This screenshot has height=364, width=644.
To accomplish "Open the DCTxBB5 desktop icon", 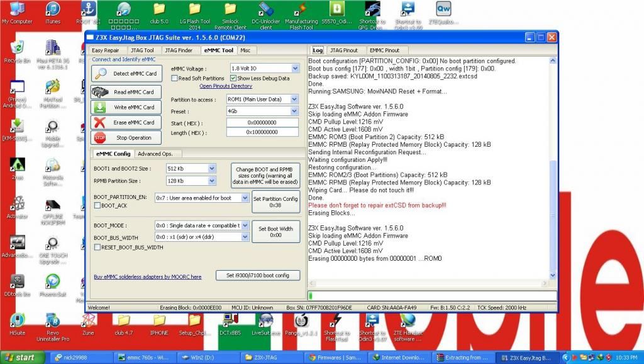I will pyautogui.click(x=230, y=325).
